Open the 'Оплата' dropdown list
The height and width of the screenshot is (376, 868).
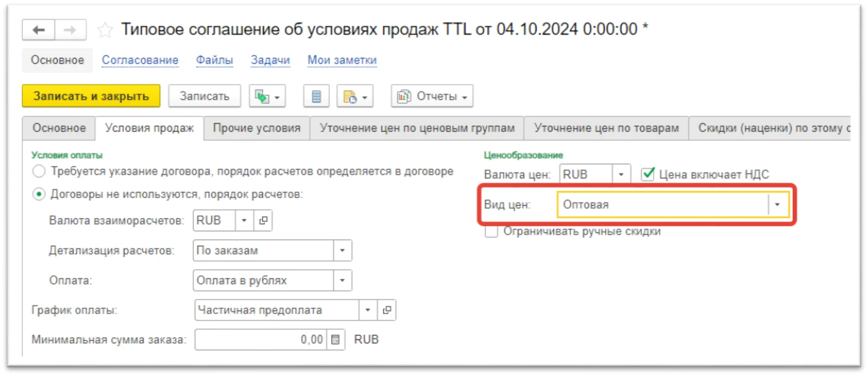pyautogui.click(x=342, y=280)
